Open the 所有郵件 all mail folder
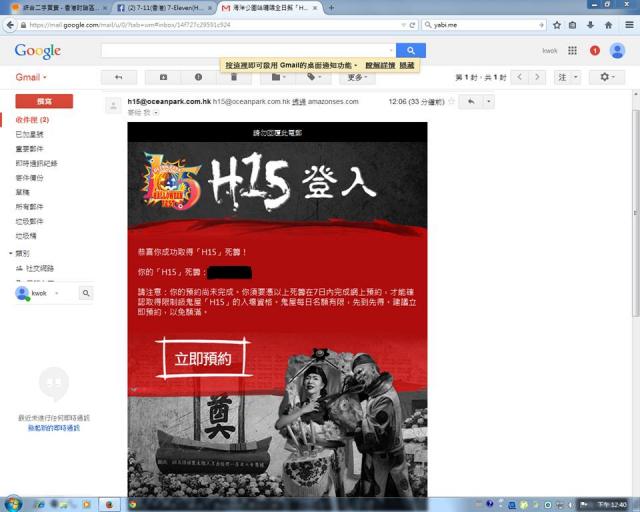This screenshot has height=512, width=640. (x=29, y=207)
